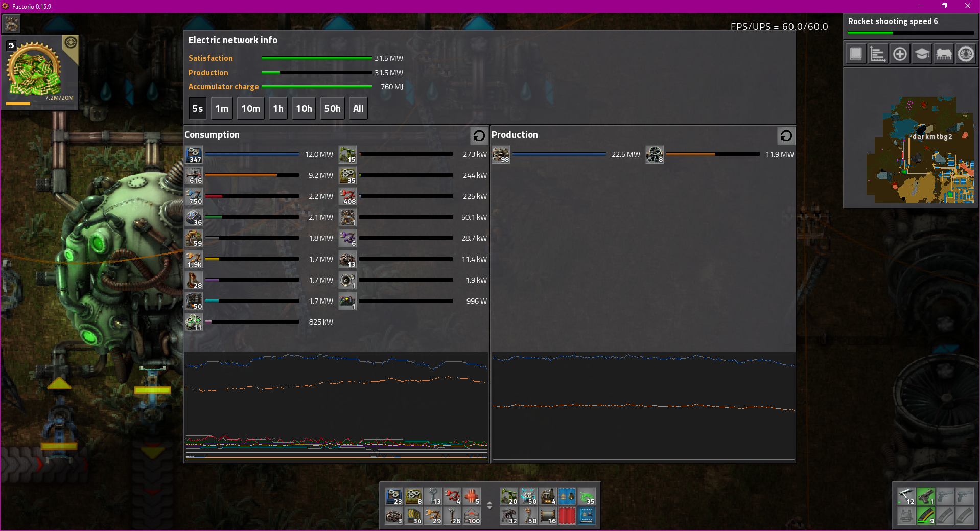Click the bonuses plus-circle button
The image size is (980, 531).
[900, 54]
